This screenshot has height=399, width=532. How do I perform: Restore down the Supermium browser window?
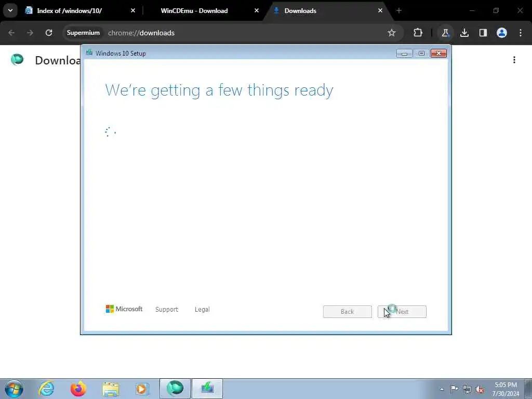496,10
